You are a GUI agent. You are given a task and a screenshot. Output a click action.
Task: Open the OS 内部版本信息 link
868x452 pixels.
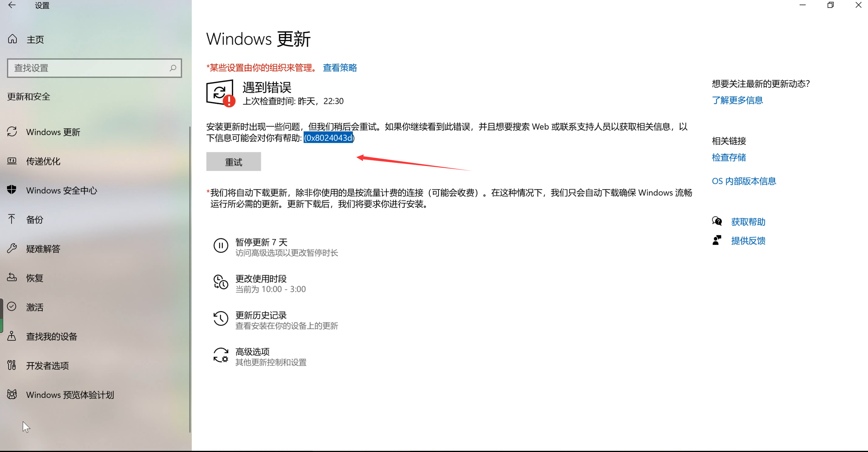(744, 181)
